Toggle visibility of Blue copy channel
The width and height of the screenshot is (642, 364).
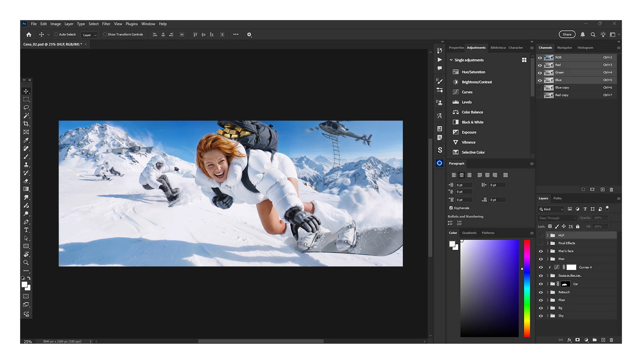pos(540,88)
